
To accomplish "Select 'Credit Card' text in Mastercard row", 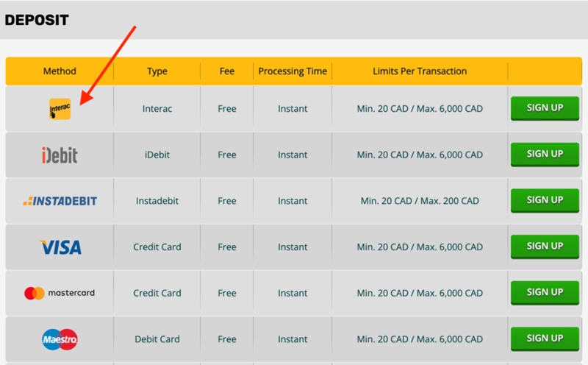I will [157, 293].
